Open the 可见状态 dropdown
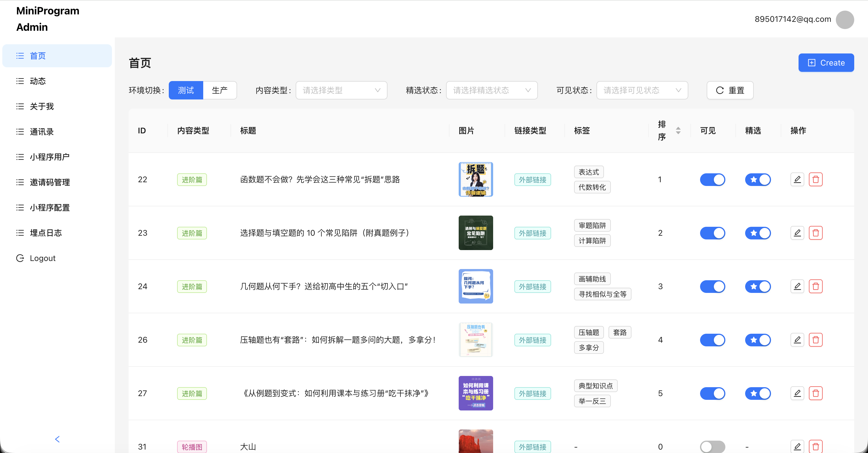The image size is (868, 453). tap(642, 90)
